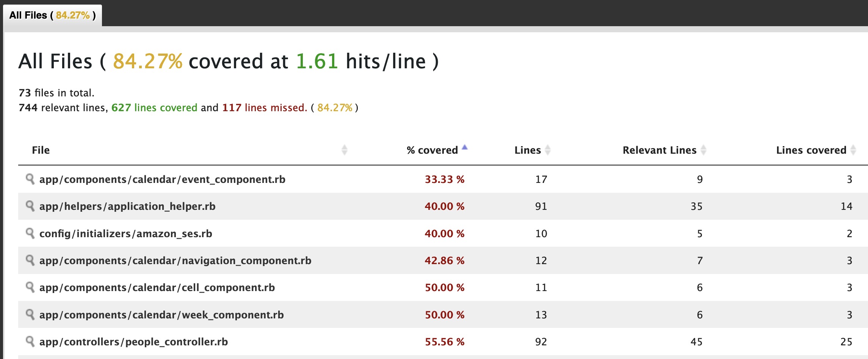Image resolution: width=868 pixels, height=359 pixels.
Task: Click the magnifier icon for event_component.rb
Action: pos(31,179)
